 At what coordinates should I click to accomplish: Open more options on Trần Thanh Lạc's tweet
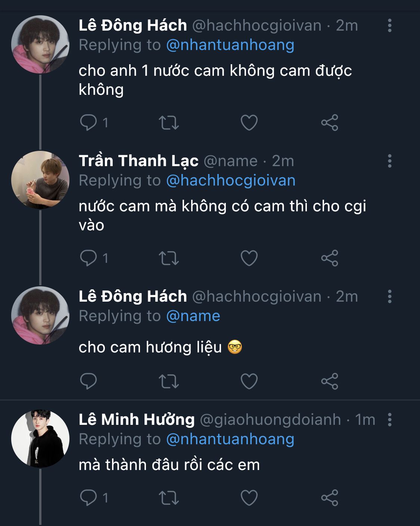point(389,161)
